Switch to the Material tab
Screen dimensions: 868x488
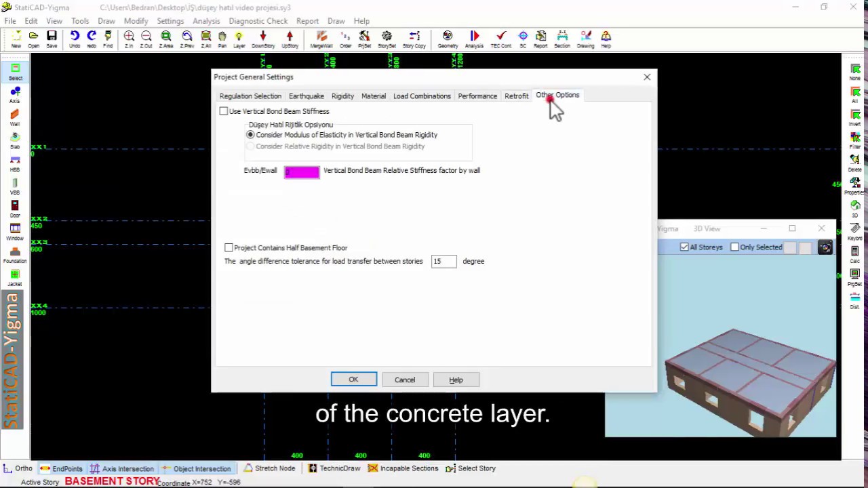374,96
